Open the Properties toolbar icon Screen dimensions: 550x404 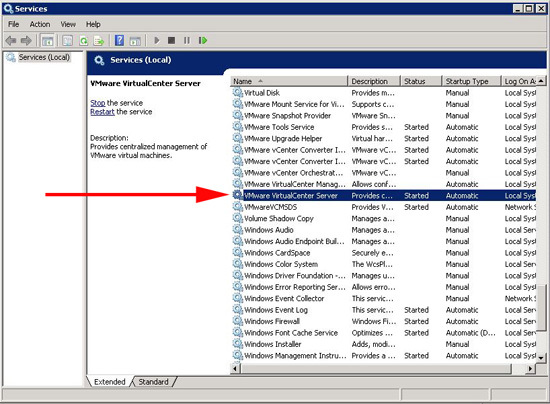(67, 41)
